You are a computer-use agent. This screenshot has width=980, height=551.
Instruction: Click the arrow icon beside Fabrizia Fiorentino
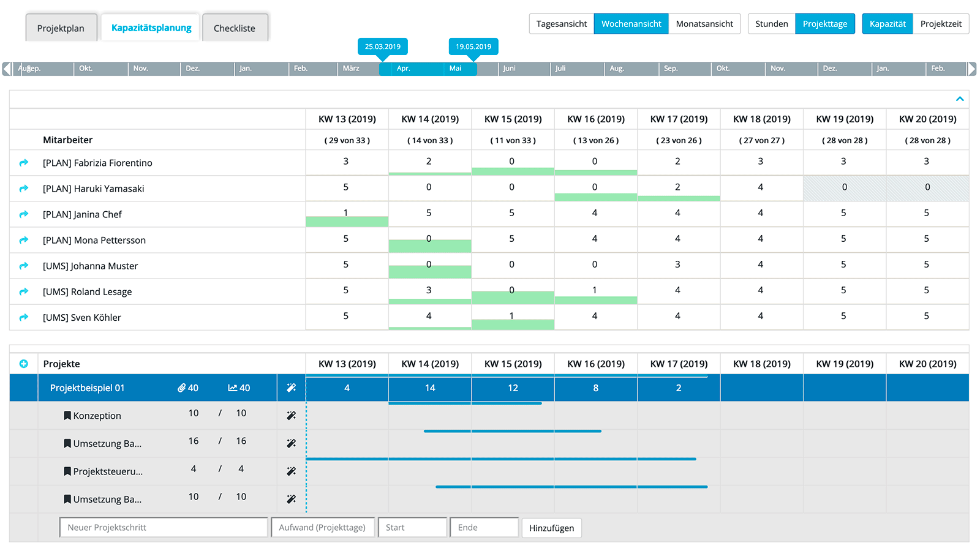tap(24, 163)
